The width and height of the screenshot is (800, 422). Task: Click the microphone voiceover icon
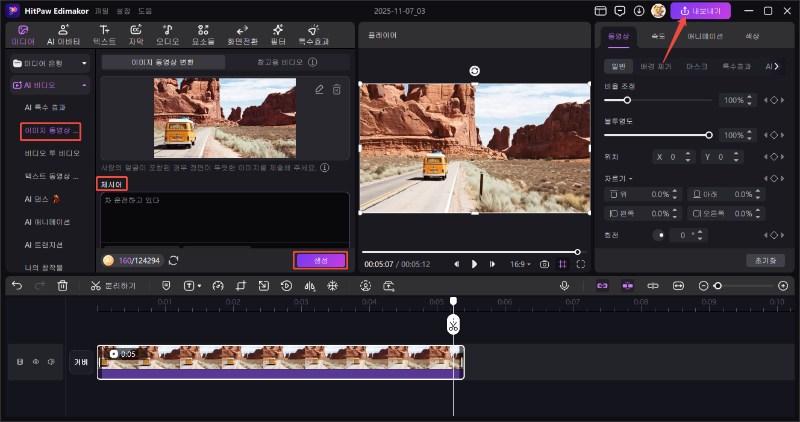pos(564,286)
